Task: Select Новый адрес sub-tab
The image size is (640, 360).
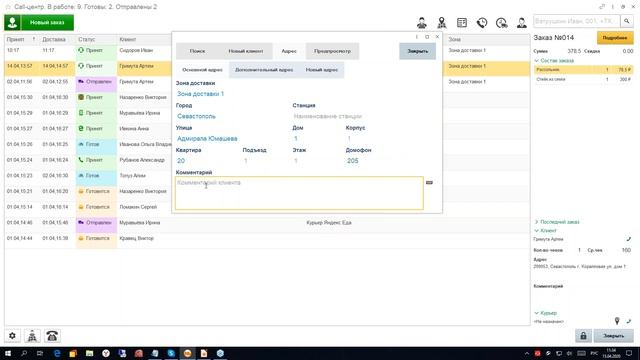Action: 322,70
